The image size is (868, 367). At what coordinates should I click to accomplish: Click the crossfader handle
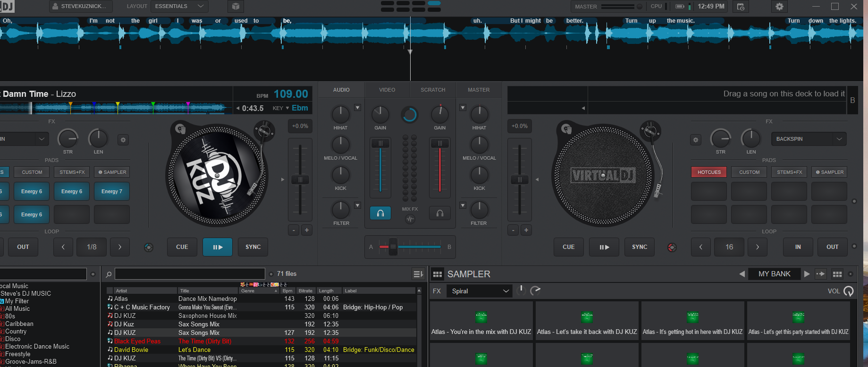pos(393,247)
